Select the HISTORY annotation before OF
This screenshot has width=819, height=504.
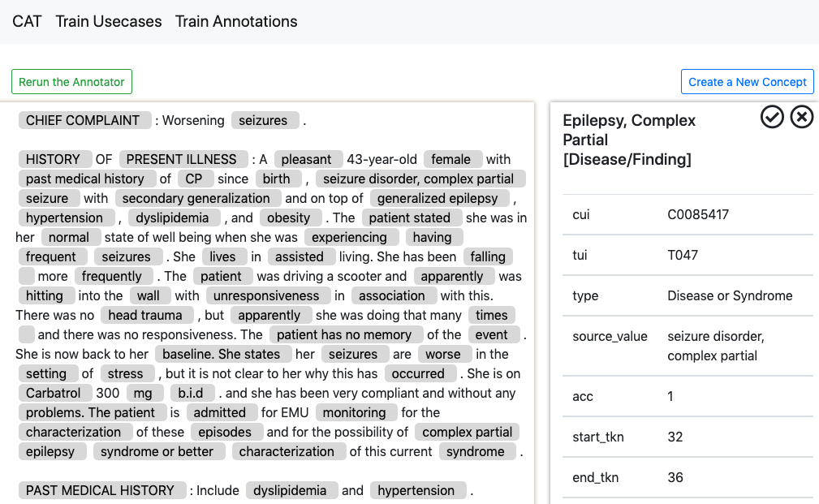[55, 159]
